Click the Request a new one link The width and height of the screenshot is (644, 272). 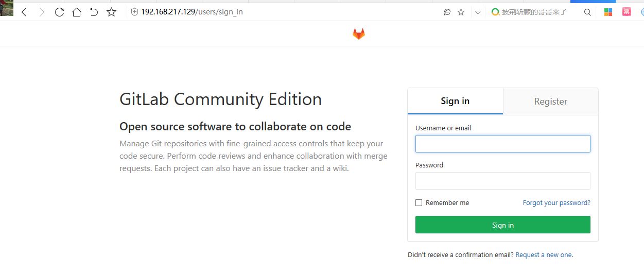click(x=543, y=255)
